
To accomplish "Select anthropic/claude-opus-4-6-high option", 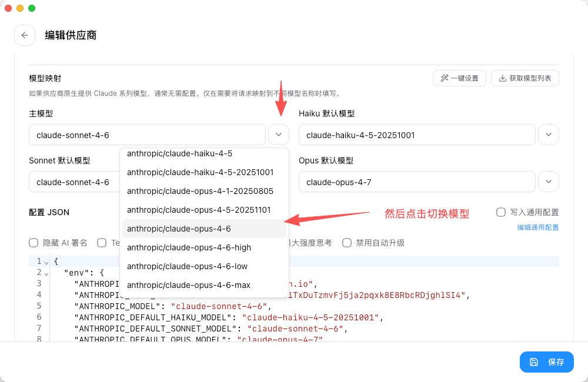I will [205, 247].
